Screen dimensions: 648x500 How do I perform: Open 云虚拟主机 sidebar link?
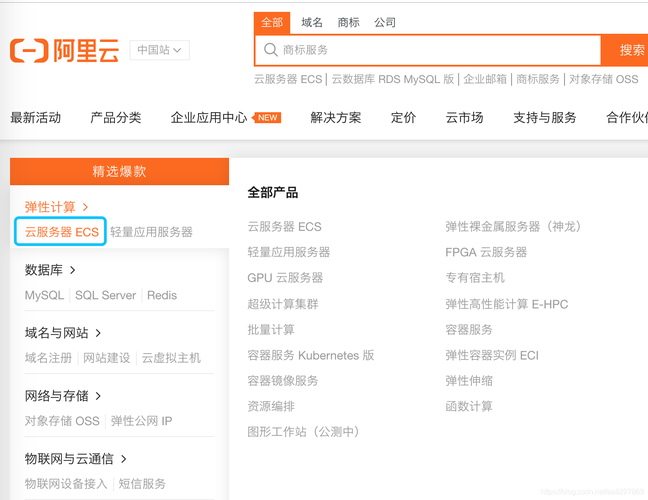coord(171,358)
